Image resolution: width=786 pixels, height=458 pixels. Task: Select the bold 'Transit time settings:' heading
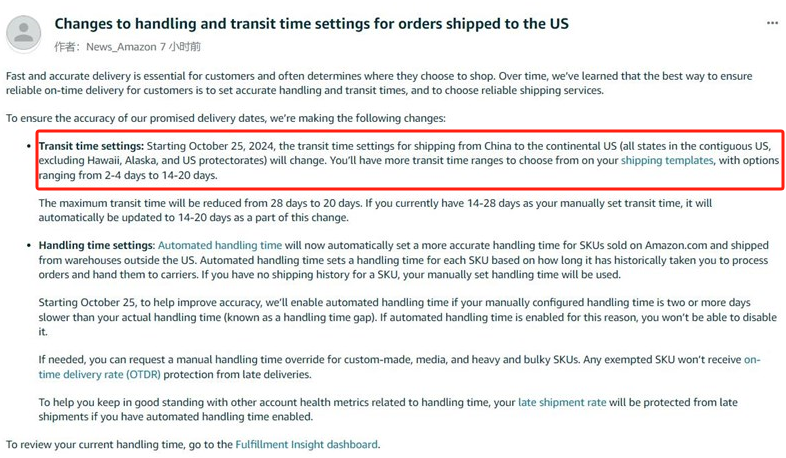[x=91, y=146]
